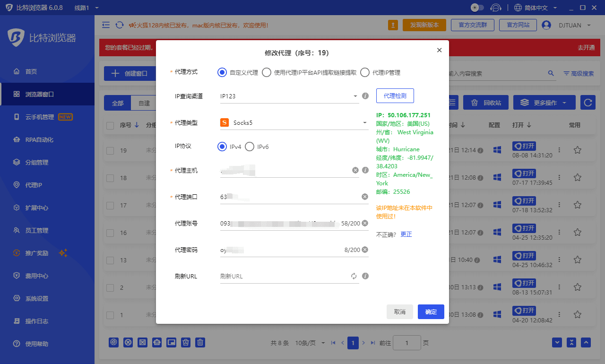The image size is (605, 364).
Task: Open 推广奖励 in sidebar
Action: coord(47,253)
